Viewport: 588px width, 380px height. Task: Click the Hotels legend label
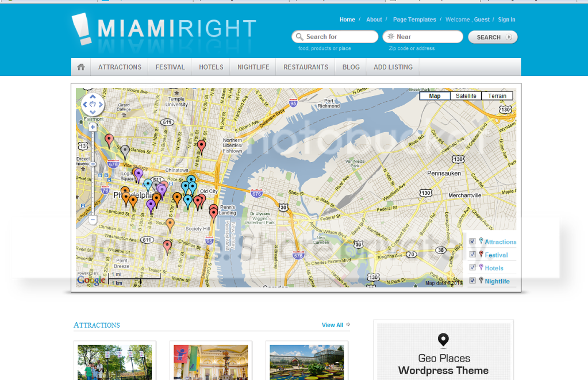point(494,268)
